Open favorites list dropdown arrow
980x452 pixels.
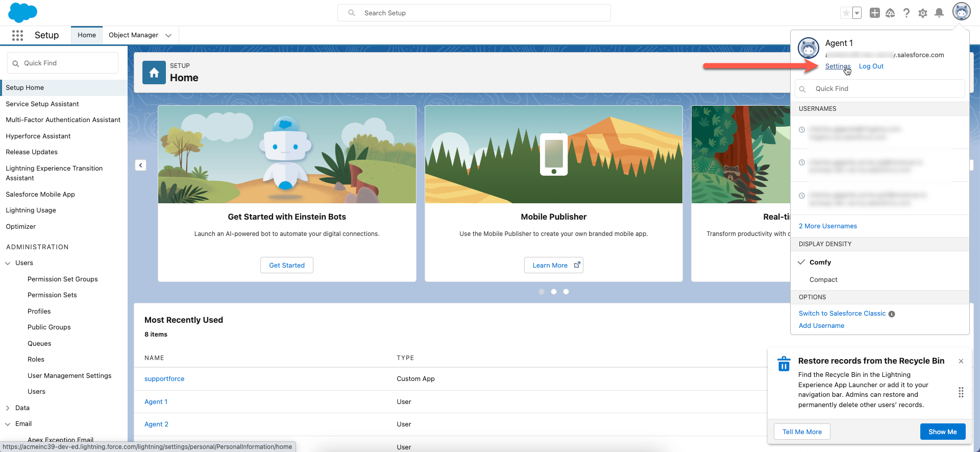[857, 13]
